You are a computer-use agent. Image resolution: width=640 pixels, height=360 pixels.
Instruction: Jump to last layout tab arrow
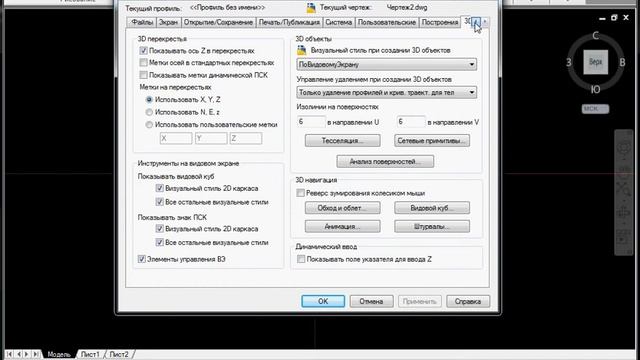[36, 354]
